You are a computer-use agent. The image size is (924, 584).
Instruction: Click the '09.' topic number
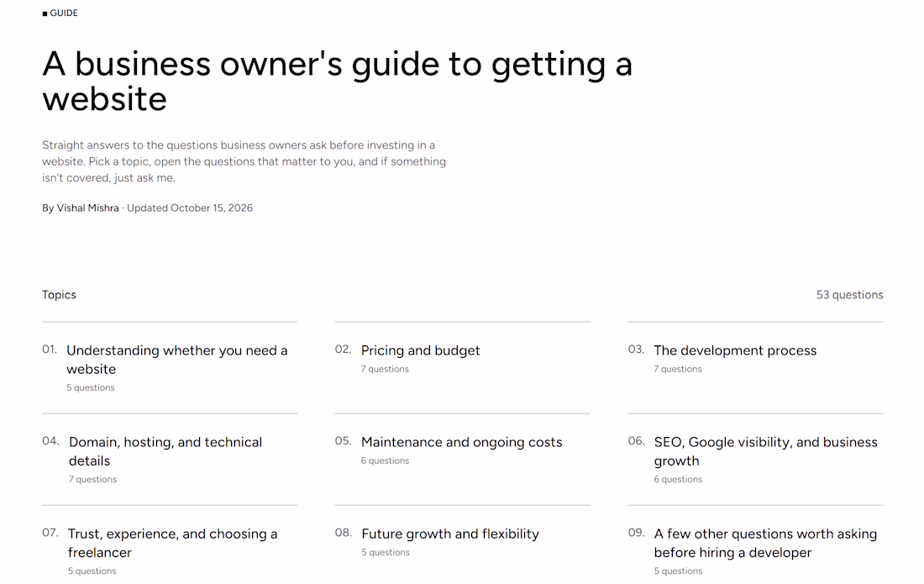pos(636,533)
